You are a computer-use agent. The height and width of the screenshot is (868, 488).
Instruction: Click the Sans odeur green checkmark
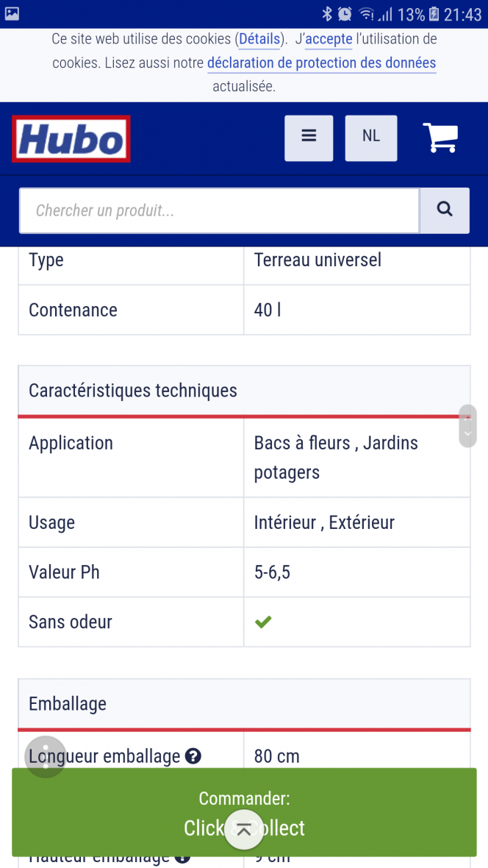click(263, 622)
